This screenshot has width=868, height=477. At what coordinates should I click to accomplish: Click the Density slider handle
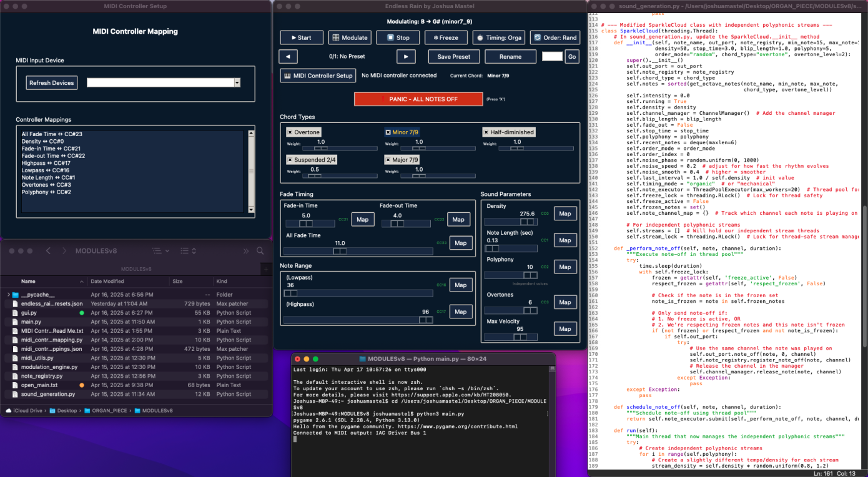[527, 221]
